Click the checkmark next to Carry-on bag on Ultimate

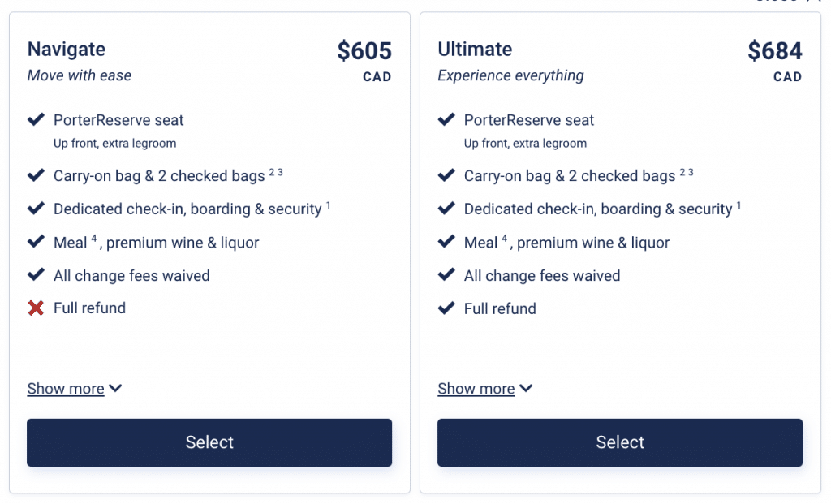tap(446, 176)
